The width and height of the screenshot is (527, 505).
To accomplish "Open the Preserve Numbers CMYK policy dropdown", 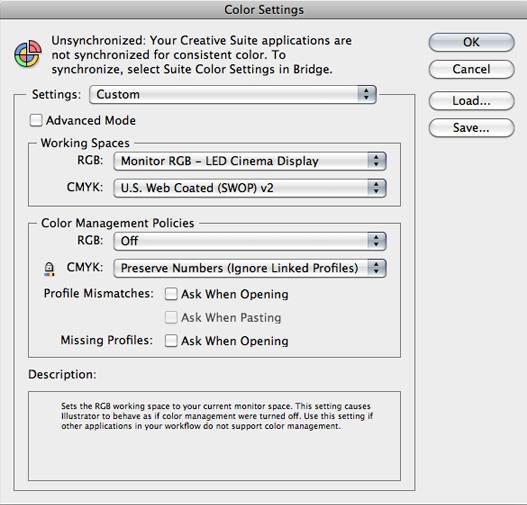I will click(x=250, y=268).
